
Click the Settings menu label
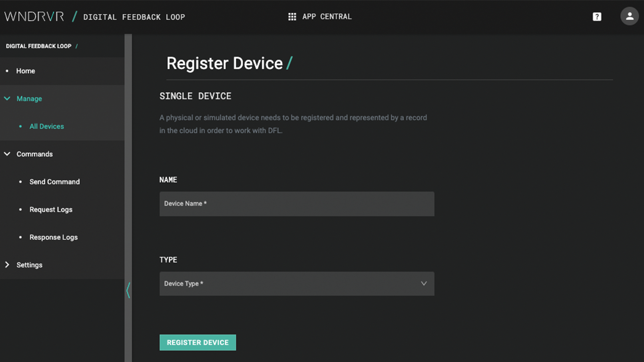(x=29, y=265)
